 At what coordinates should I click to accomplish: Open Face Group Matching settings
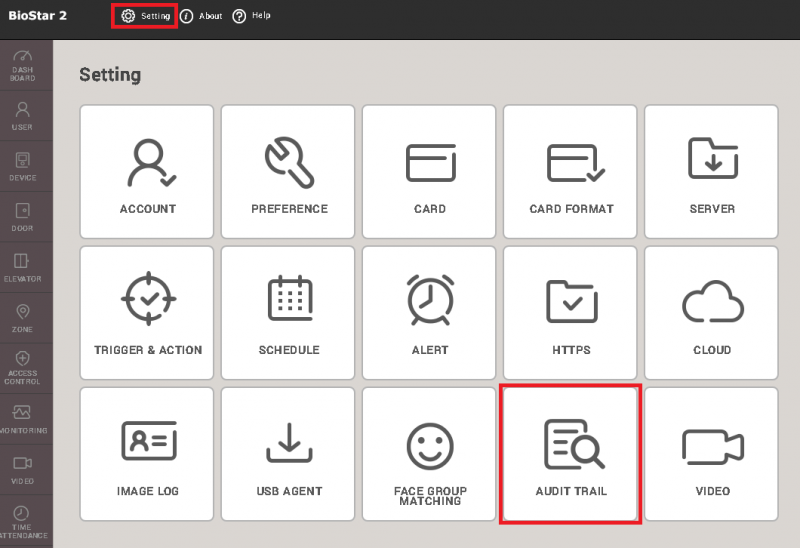pyautogui.click(x=430, y=454)
